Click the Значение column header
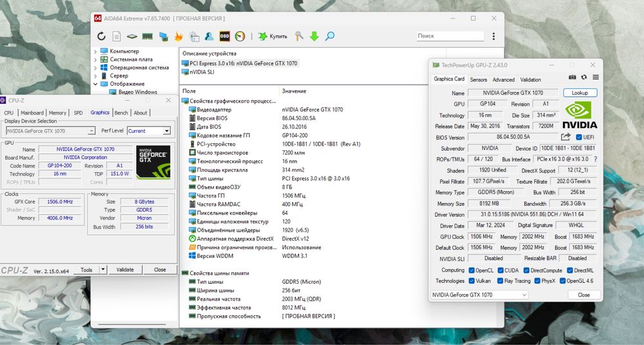644x345 pixels. 294,91
